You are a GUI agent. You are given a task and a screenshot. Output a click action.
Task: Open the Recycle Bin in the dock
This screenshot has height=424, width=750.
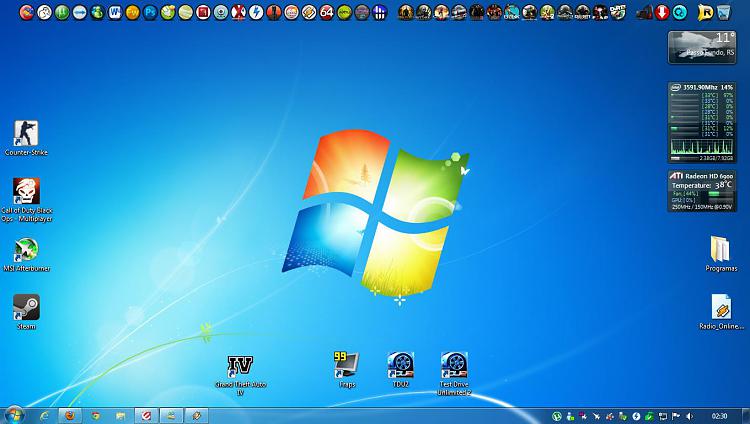tap(724, 12)
